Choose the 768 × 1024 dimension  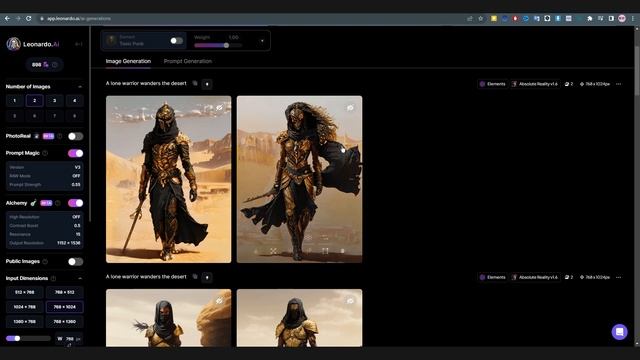click(64, 307)
